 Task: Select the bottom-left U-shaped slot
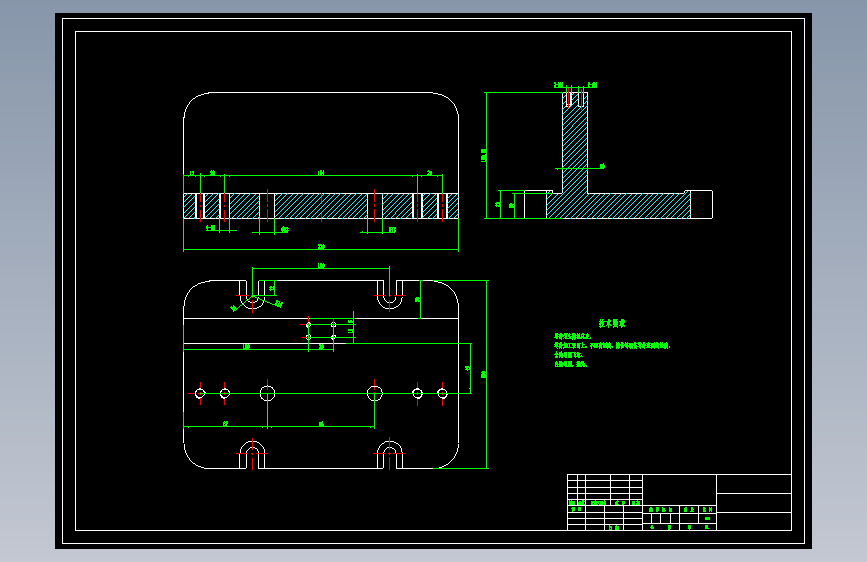point(252,455)
